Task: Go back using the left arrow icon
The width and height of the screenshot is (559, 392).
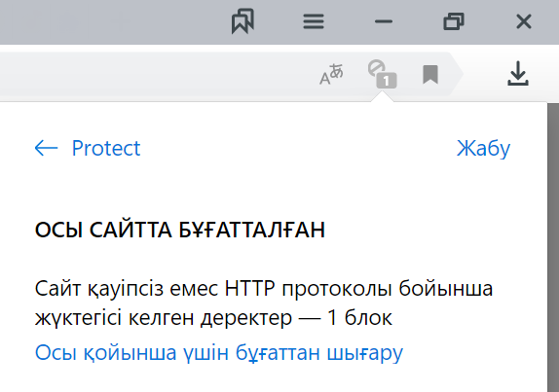Action: (47, 148)
